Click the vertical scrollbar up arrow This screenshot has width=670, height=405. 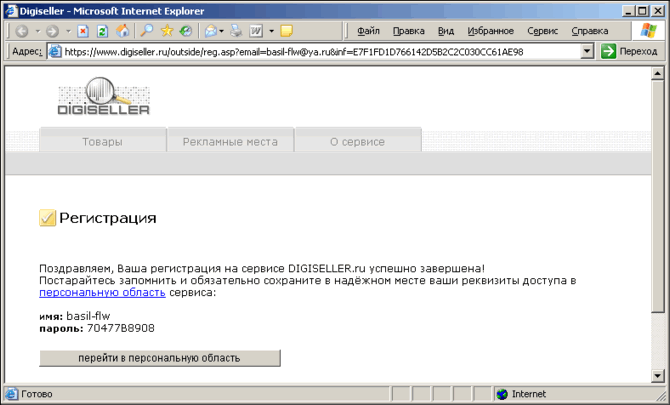pyautogui.click(x=658, y=73)
